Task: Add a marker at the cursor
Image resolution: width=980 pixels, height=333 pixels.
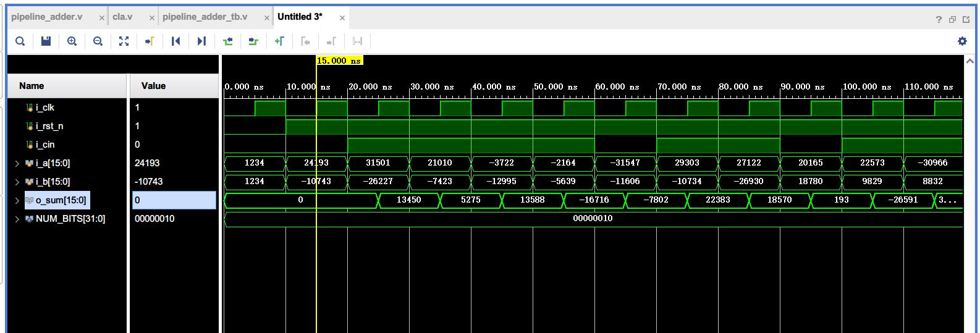Action: (279, 41)
